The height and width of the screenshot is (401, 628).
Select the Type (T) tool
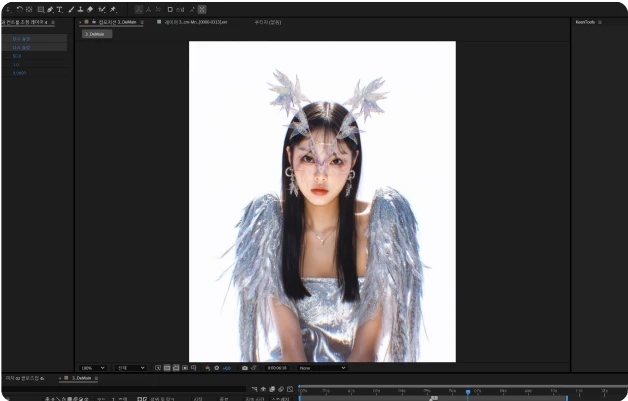click(59, 9)
